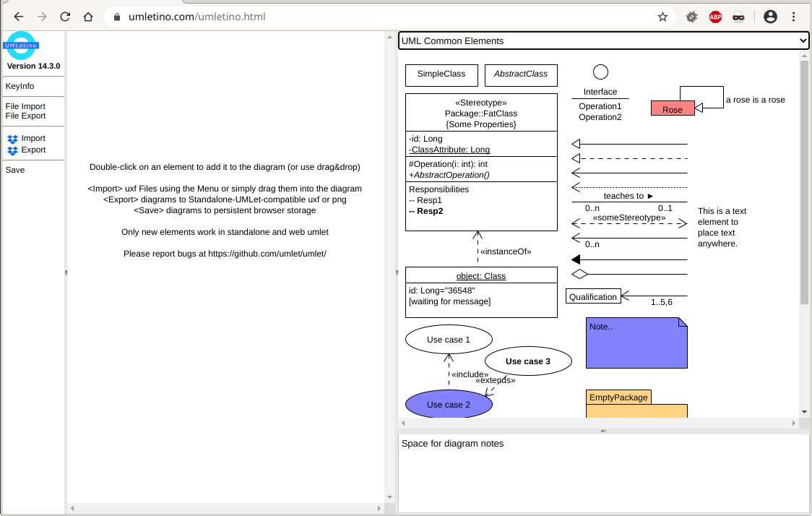Select the Qualification box element
812x516 pixels.
coord(593,296)
